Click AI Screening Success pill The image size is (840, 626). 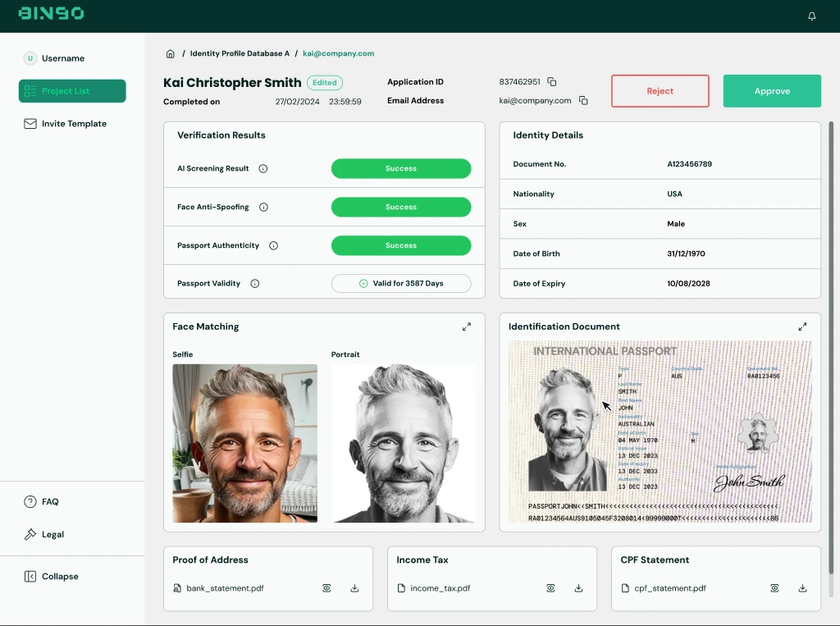401,168
